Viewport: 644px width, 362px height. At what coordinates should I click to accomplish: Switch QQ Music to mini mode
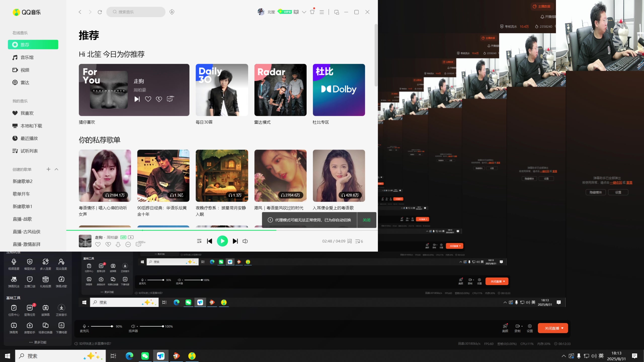point(337,12)
